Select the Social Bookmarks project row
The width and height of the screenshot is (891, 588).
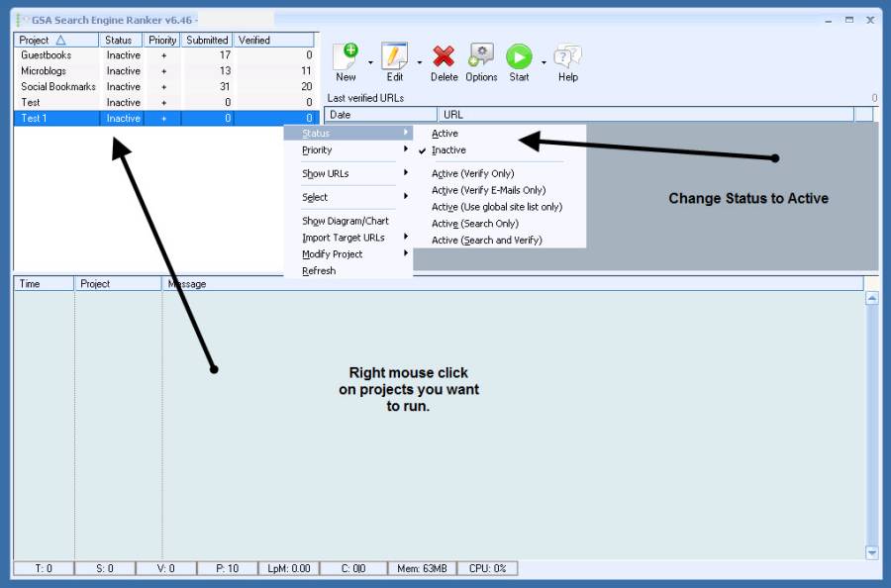click(x=58, y=87)
